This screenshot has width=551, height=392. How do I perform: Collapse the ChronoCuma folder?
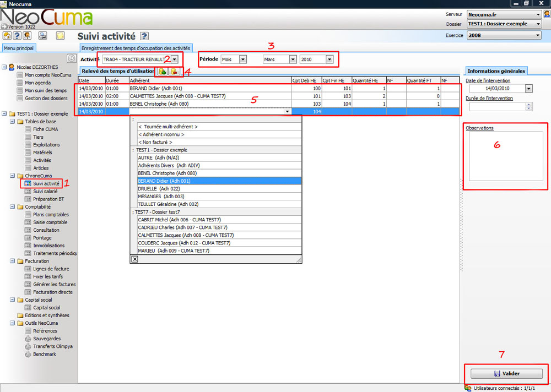[12, 176]
